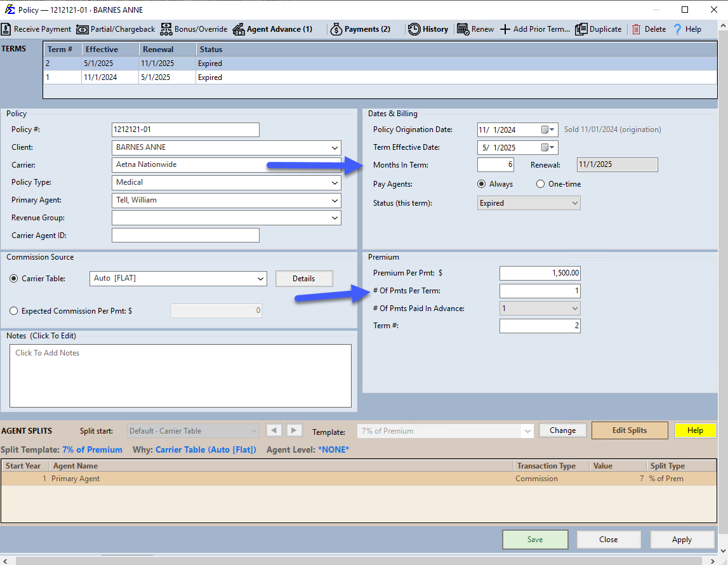Viewport: 728px width, 565px height.
Task: Apply the policy changes
Action: [x=682, y=540]
